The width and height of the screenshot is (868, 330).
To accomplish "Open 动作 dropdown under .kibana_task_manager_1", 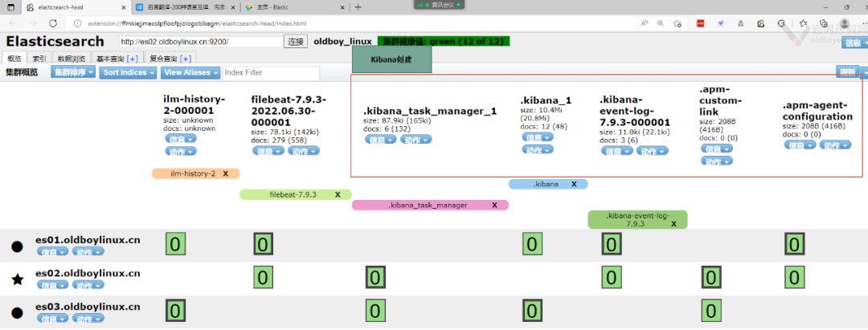I will click(416, 139).
